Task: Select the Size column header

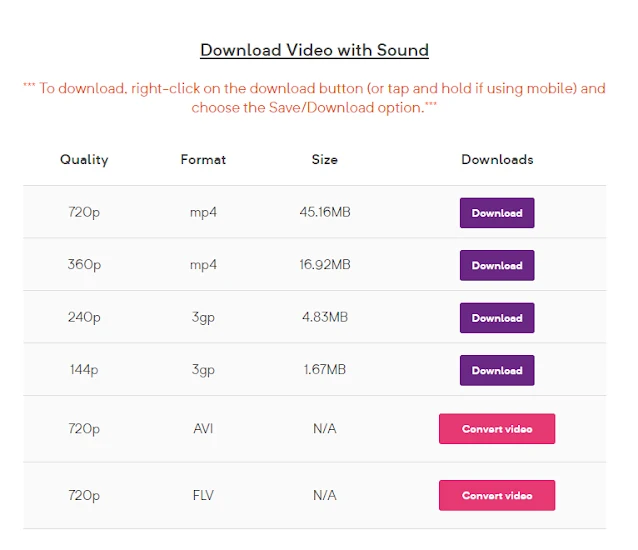Action: coord(325,159)
